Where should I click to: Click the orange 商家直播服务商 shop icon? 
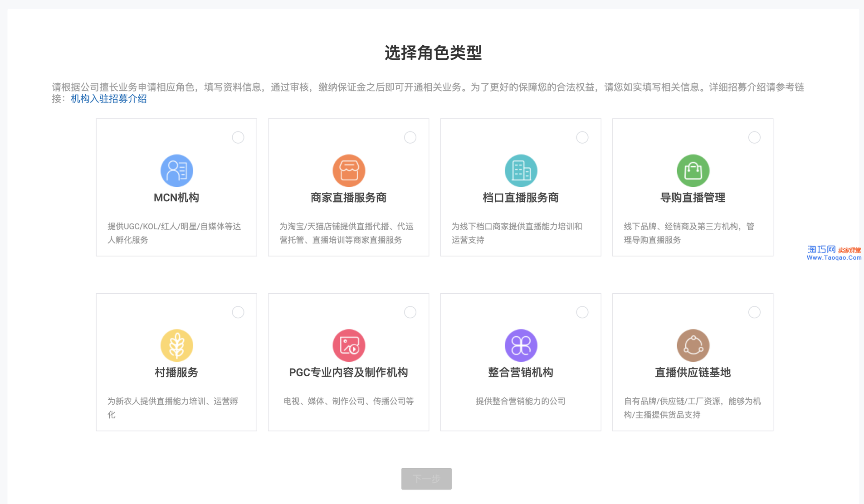pos(348,171)
